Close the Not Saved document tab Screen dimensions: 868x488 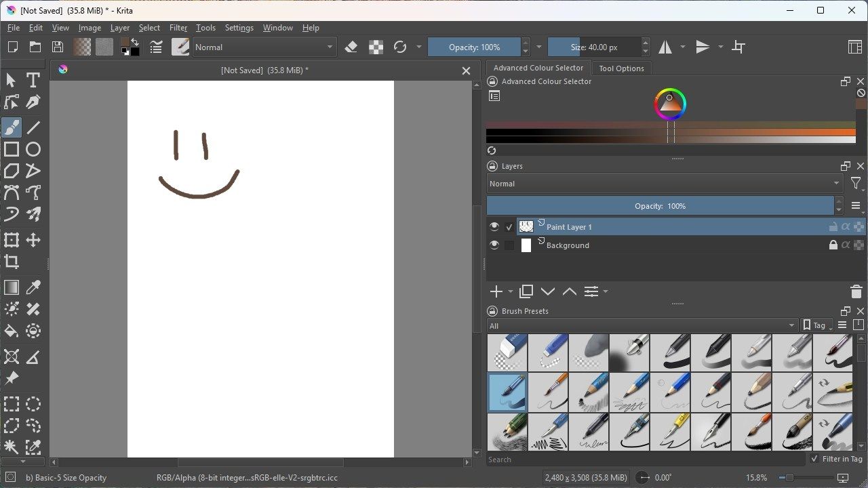[466, 70]
